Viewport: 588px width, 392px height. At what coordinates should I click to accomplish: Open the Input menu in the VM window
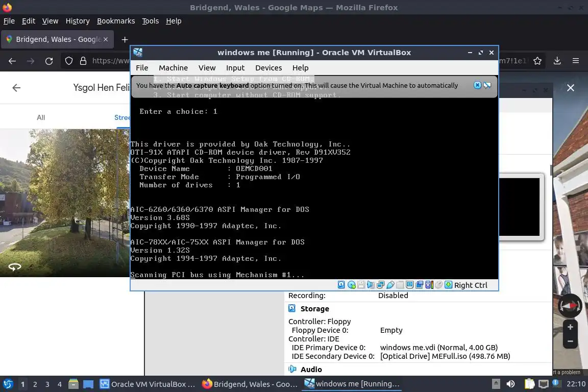pyautogui.click(x=235, y=68)
